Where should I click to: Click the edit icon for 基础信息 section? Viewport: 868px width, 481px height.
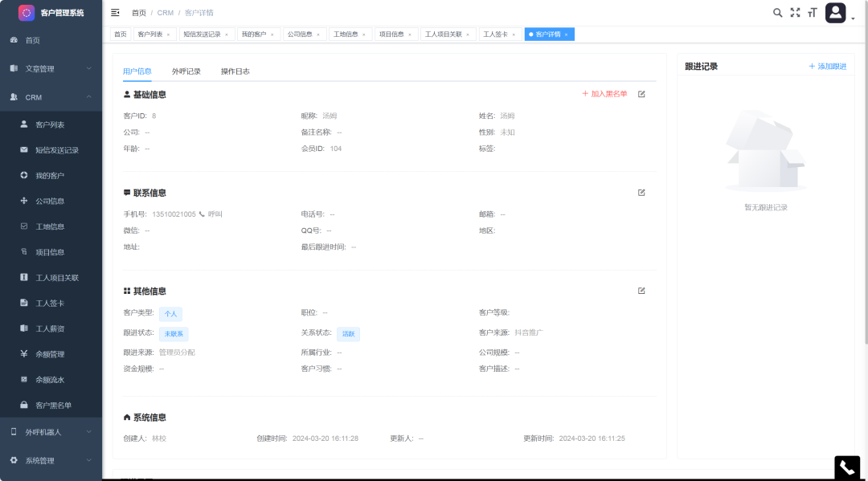[x=641, y=94]
